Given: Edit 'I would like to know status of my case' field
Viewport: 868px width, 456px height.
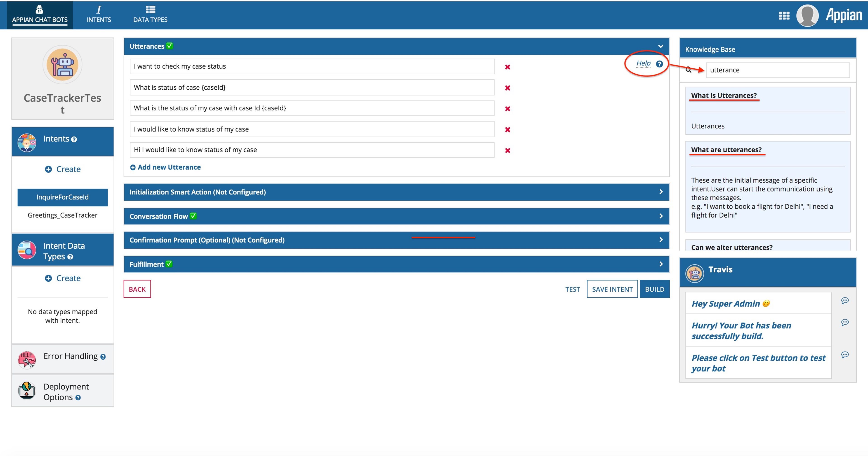Looking at the screenshot, I should tap(312, 129).
